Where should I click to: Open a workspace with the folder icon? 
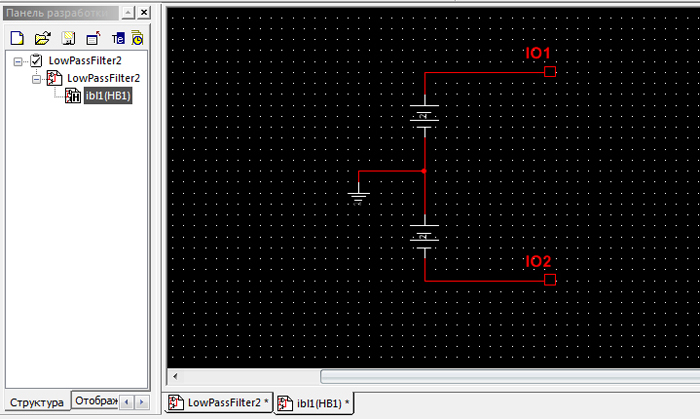(x=42, y=38)
